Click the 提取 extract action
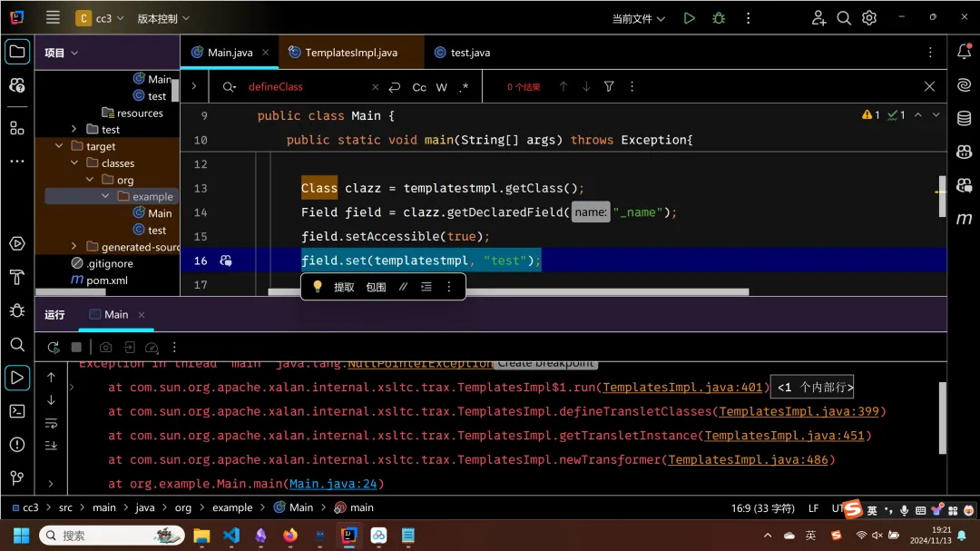This screenshot has height=551, width=980. click(x=344, y=287)
